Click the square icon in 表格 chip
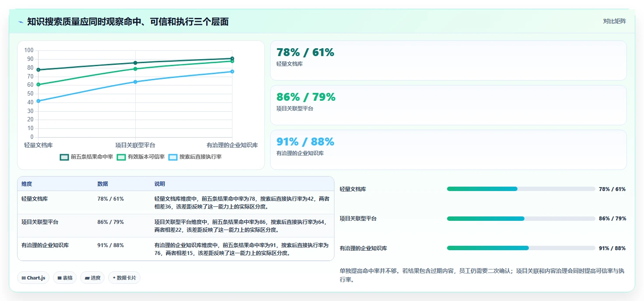644x301 pixels. (59, 278)
